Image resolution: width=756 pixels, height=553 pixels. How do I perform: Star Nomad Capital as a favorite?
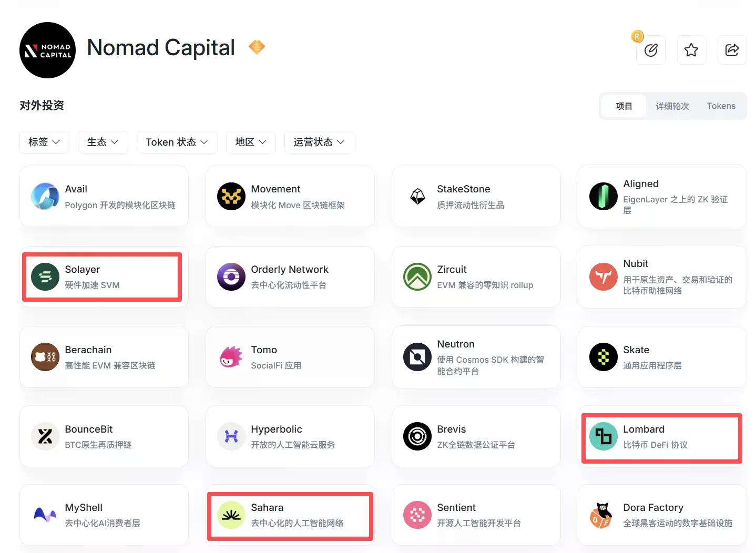pos(691,50)
